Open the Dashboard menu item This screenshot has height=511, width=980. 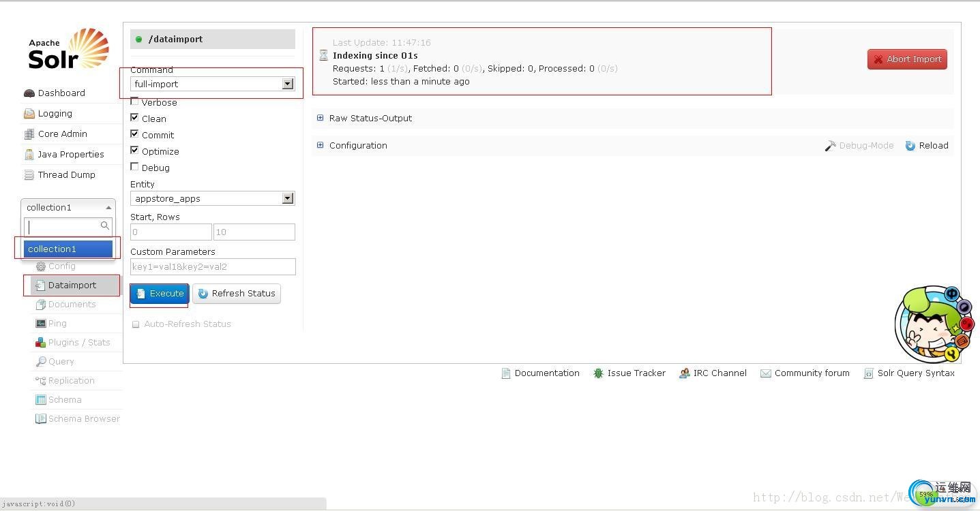61,93
